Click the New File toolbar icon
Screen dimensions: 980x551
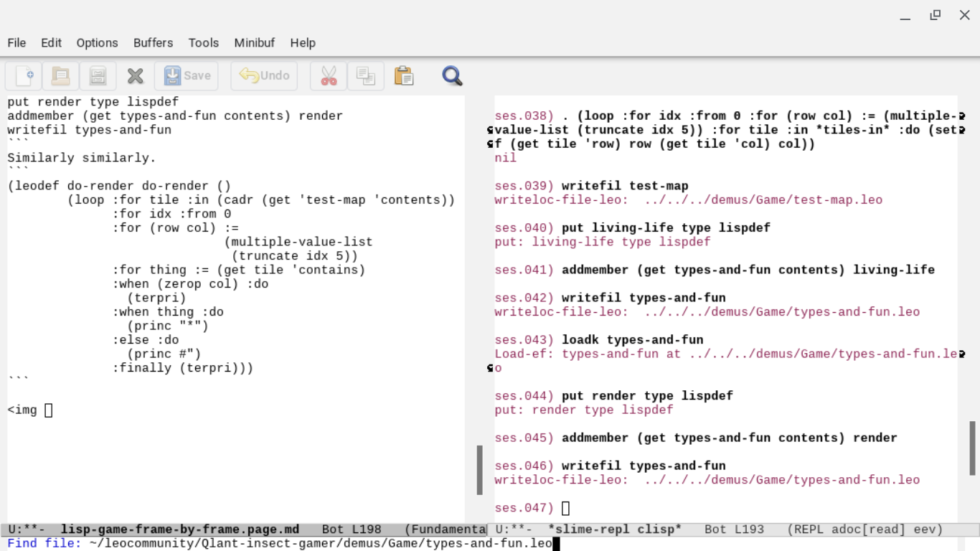(24, 76)
